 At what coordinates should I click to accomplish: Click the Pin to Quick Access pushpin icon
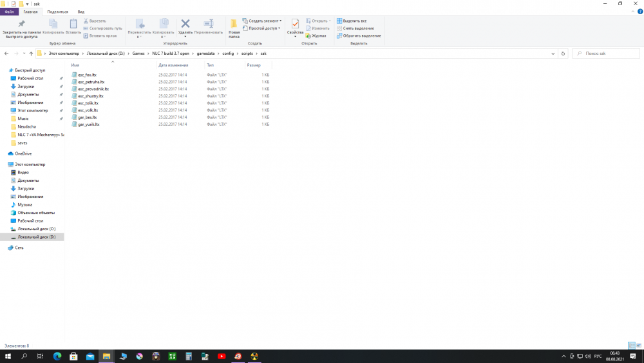click(x=21, y=23)
